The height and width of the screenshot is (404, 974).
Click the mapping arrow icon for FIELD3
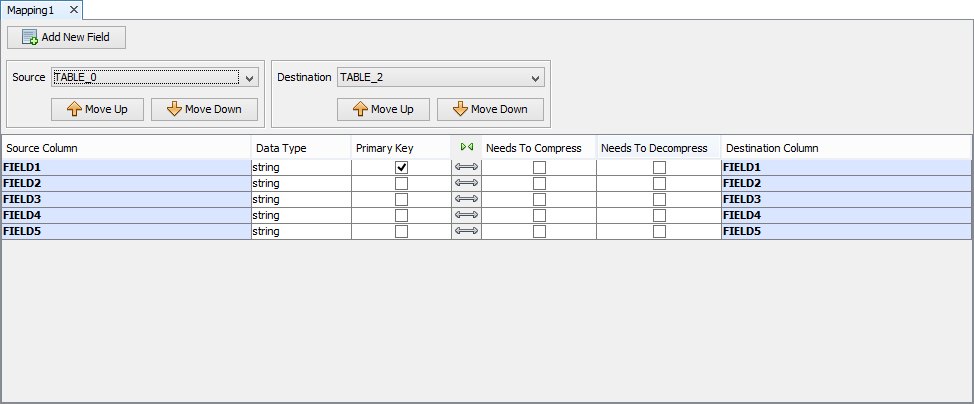[x=466, y=200]
